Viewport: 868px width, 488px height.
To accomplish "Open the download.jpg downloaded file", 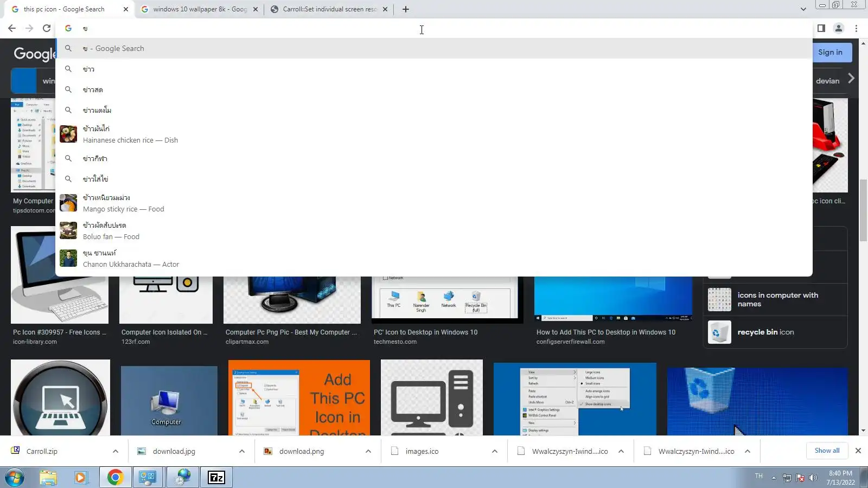I will 174,451.
